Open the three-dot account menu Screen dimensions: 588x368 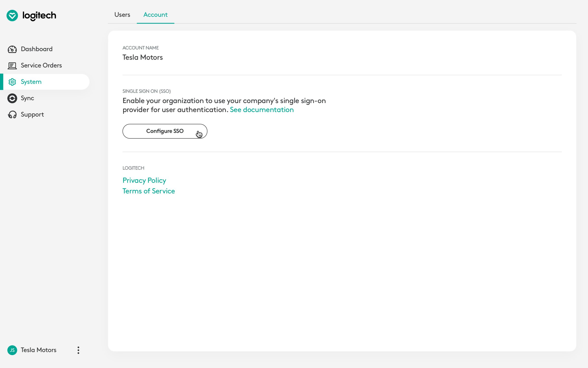[78, 350]
